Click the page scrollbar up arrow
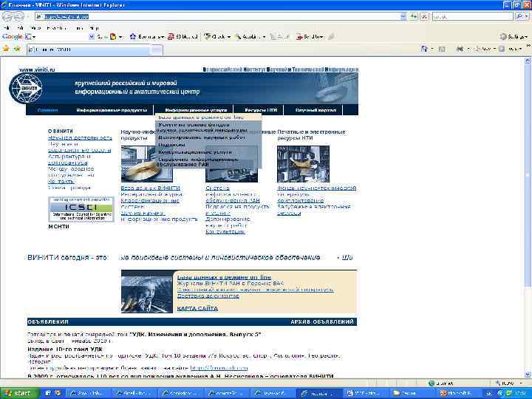 tap(528, 61)
